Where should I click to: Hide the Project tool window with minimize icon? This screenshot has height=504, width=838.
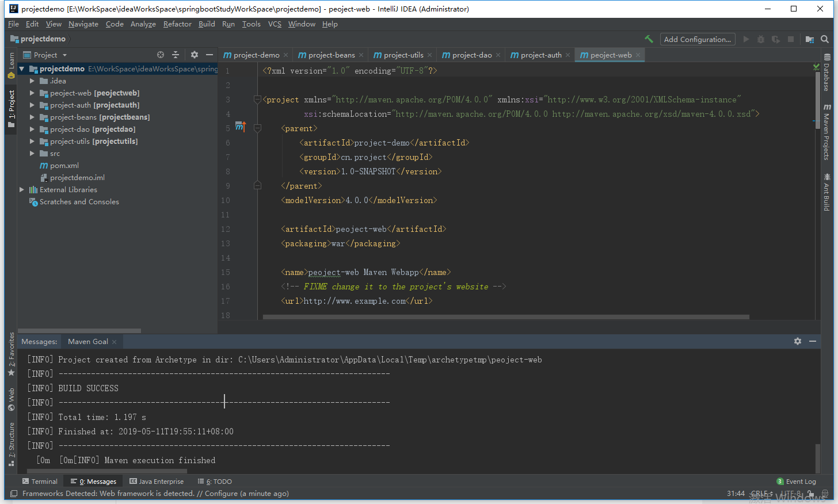[209, 55]
